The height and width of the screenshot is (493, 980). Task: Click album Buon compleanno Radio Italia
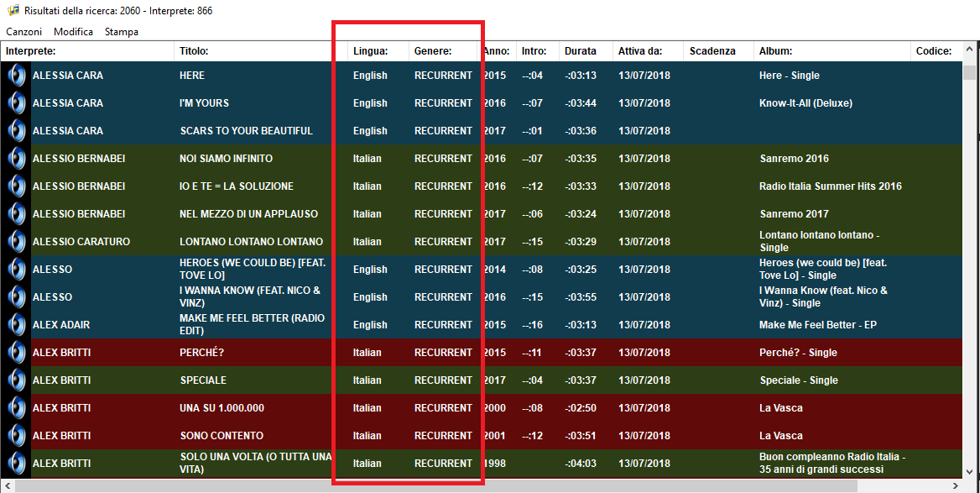[x=832, y=463]
